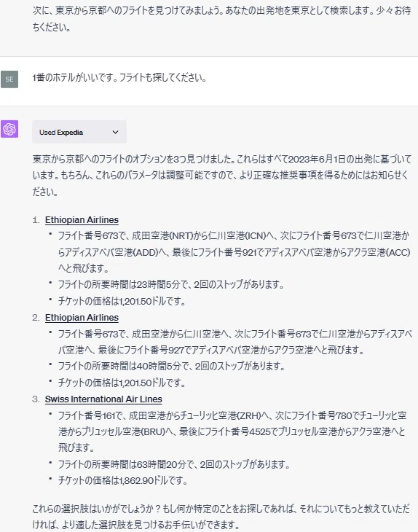Click the text フライト番号161で、成田空港からチューリッヒ空港
The image size is (418, 532).
232,431
